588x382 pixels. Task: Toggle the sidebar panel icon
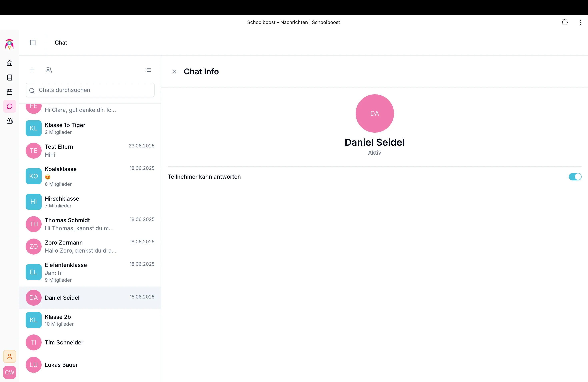point(33,43)
